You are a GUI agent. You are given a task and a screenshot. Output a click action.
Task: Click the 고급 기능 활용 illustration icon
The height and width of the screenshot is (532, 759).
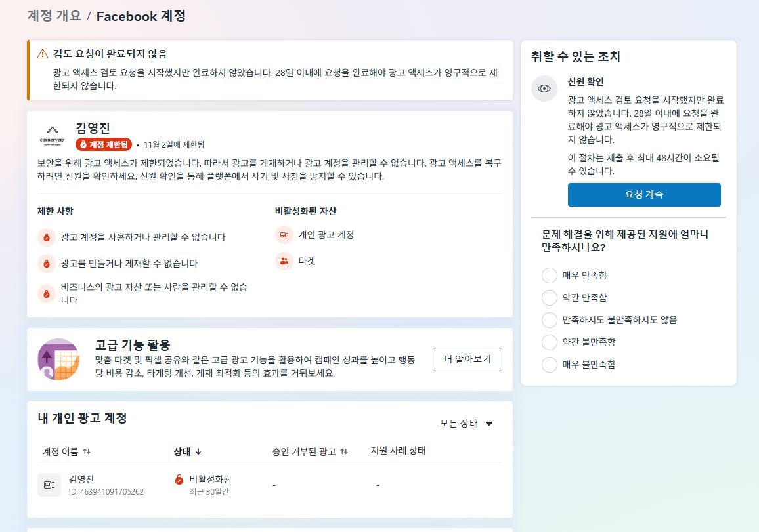59,359
